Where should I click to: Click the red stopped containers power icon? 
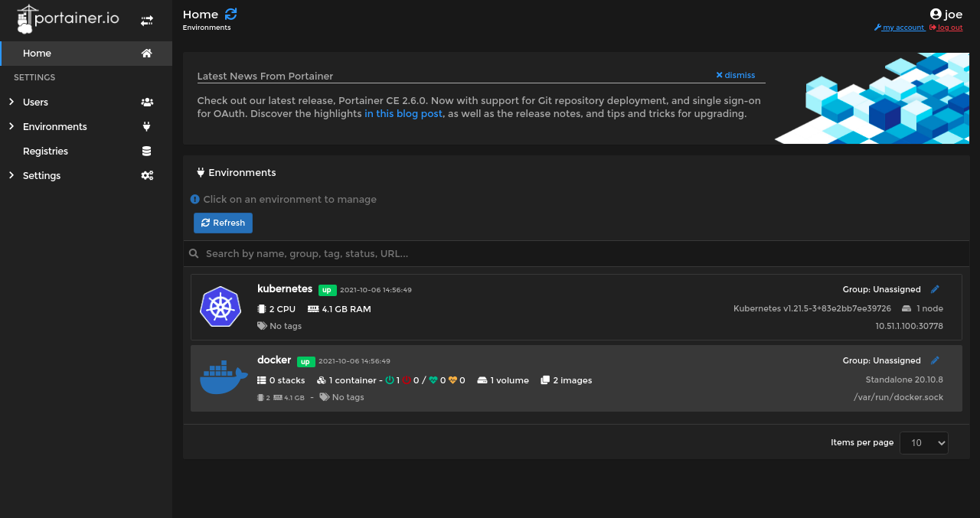coord(407,380)
